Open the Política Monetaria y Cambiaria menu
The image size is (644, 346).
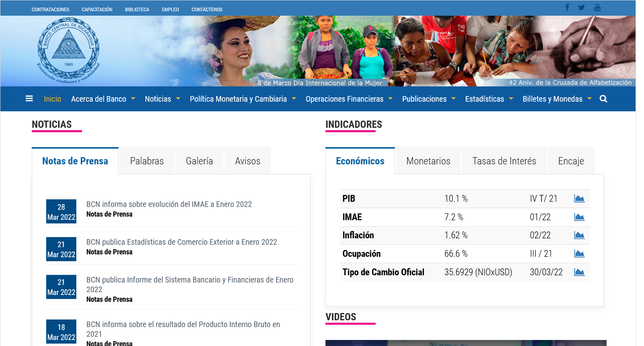[x=242, y=99]
